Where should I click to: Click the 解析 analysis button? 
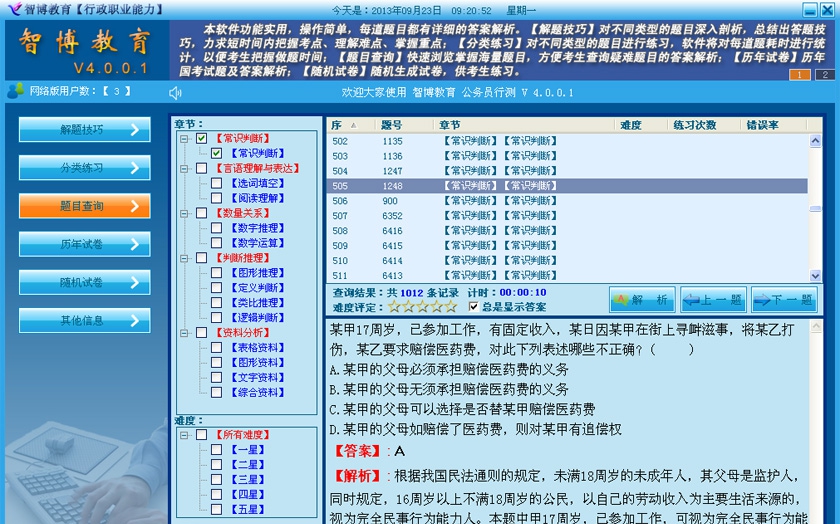(x=642, y=300)
